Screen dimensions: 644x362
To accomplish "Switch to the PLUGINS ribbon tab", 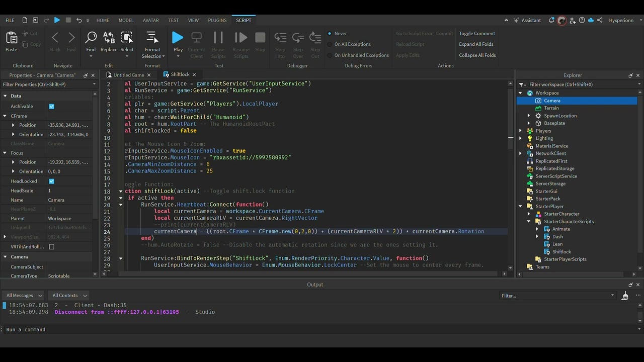I will coord(217,20).
